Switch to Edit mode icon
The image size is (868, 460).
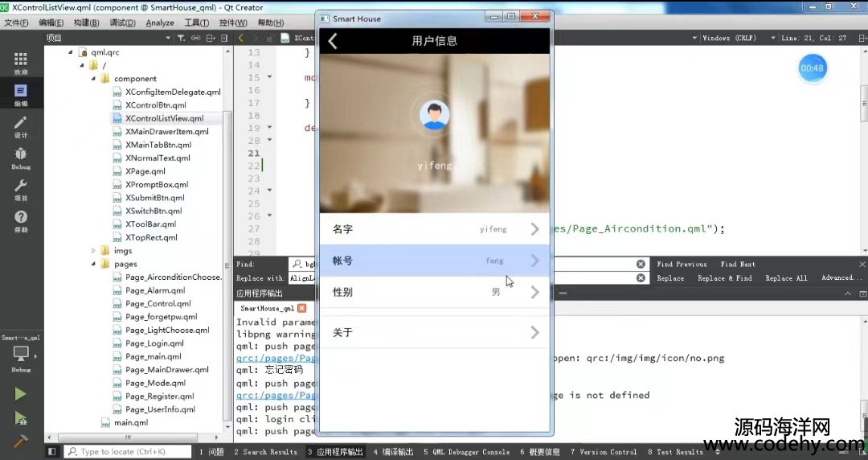20,94
